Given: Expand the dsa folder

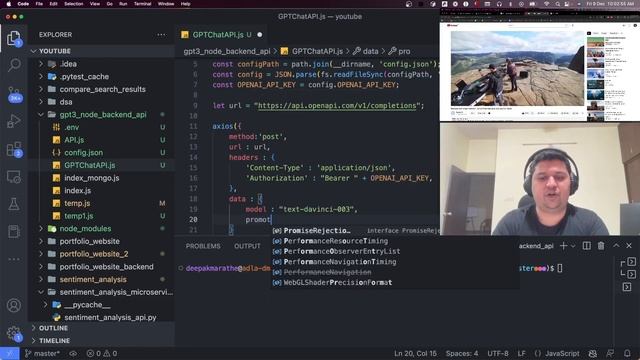Looking at the screenshot, I should pos(41,102).
